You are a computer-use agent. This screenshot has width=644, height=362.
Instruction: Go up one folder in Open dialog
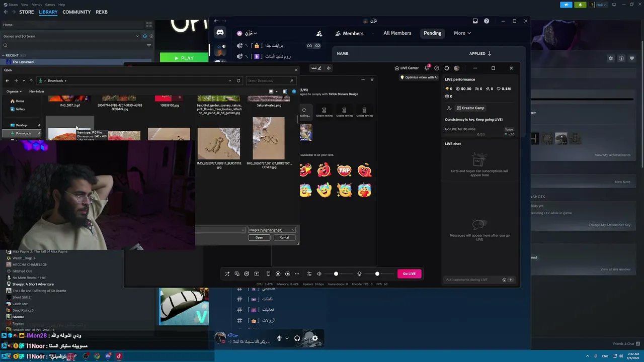(31, 80)
